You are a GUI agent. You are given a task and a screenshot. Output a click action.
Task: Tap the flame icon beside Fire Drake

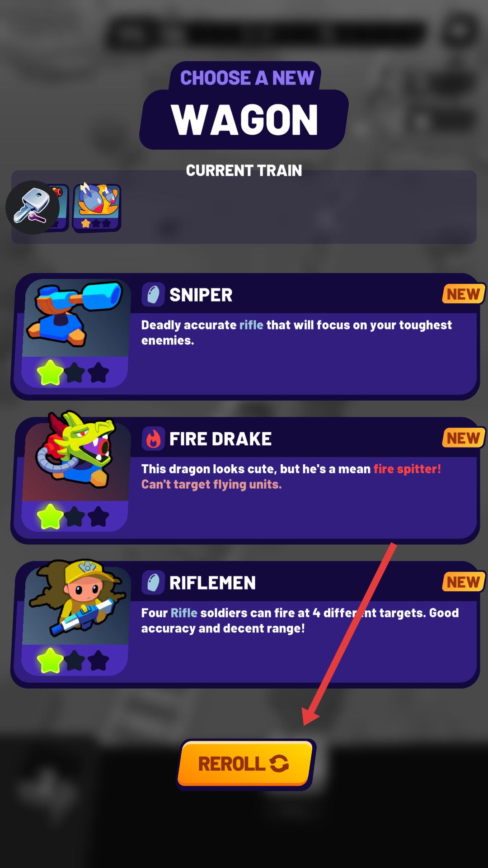point(153,439)
